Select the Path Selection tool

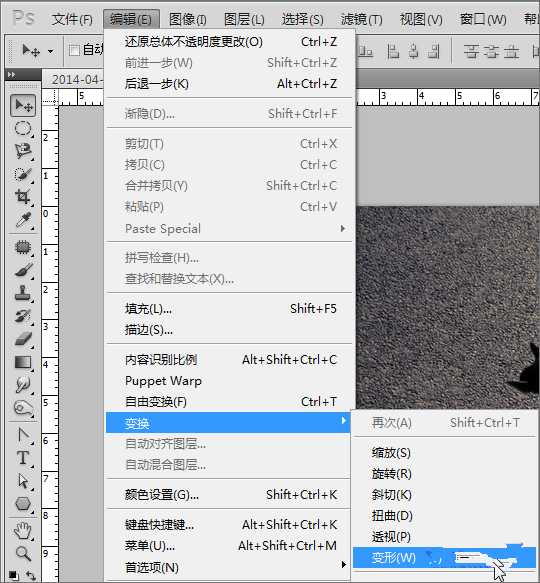23,481
